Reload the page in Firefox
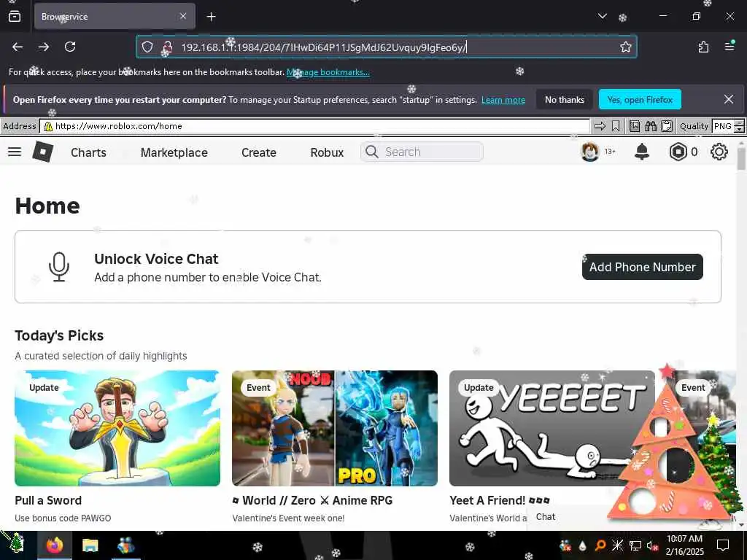747x560 pixels. tap(70, 47)
